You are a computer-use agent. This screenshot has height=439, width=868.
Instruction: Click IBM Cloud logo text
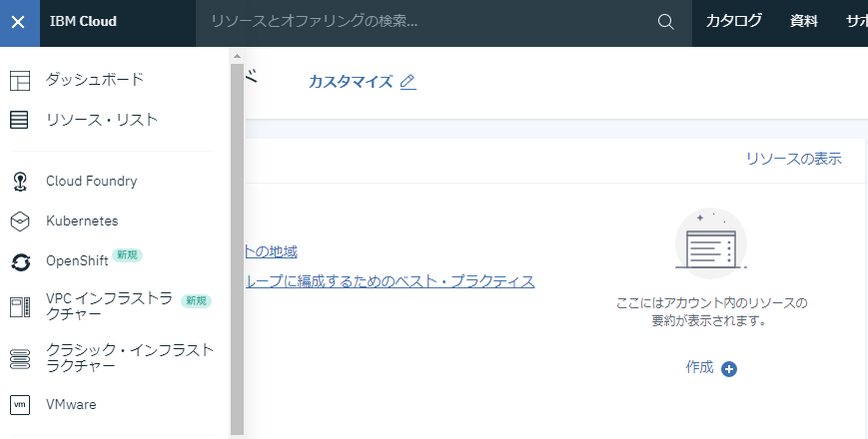point(83,22)
